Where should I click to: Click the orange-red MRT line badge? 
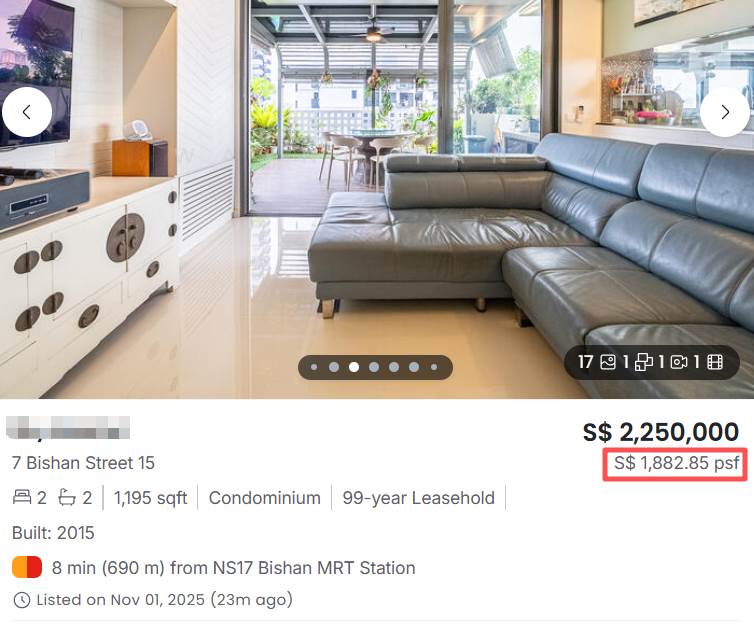point(27,568)
